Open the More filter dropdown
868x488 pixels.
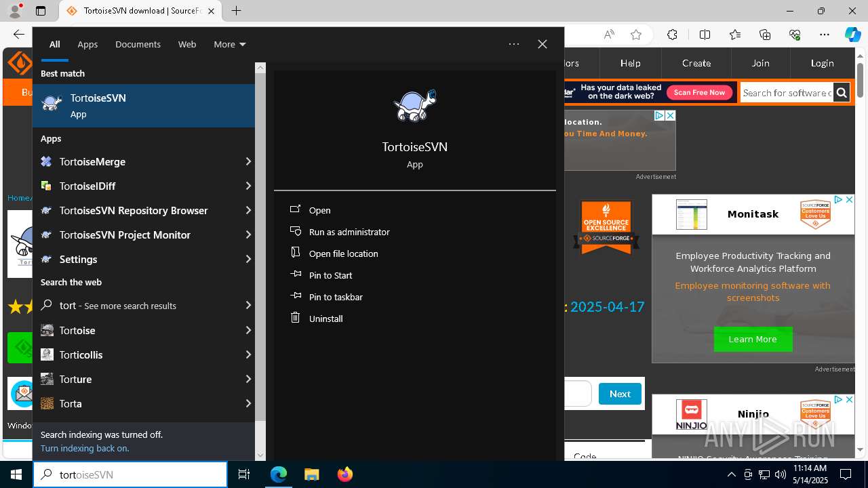[230, 44]
